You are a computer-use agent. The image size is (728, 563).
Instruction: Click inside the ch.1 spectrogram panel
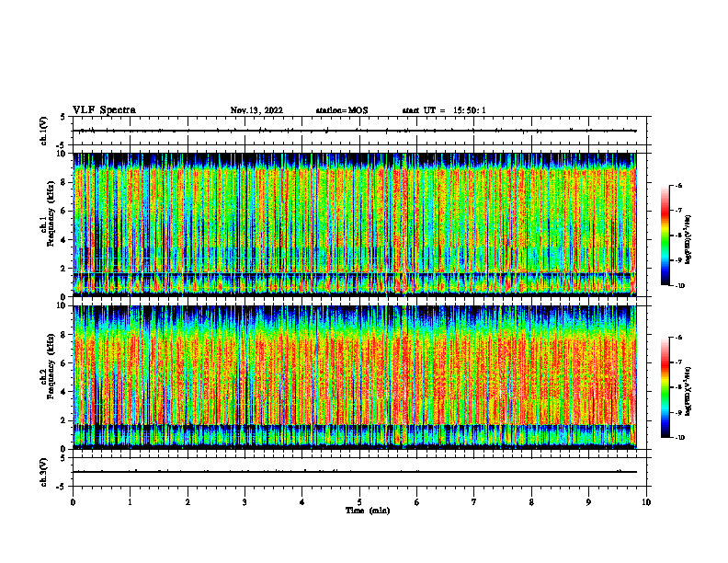(x=355, y=224)
